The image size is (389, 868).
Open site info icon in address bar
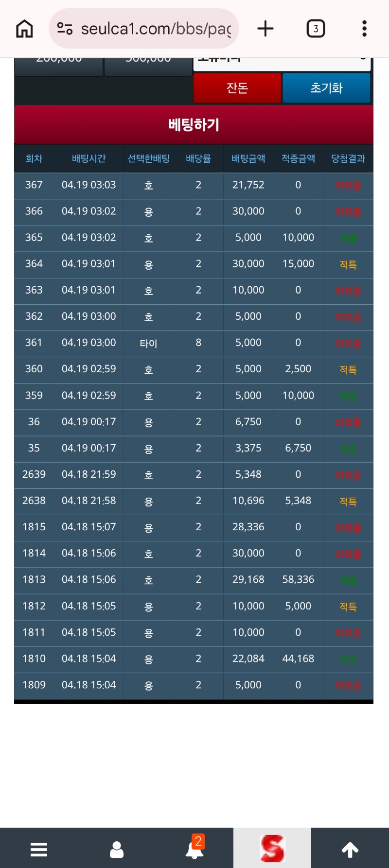(65, 29)
